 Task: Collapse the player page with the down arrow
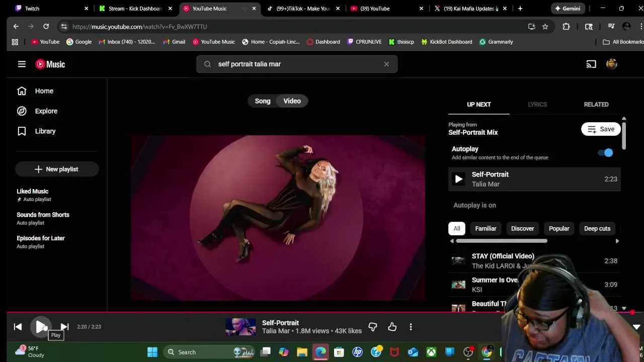coord(636,327)
